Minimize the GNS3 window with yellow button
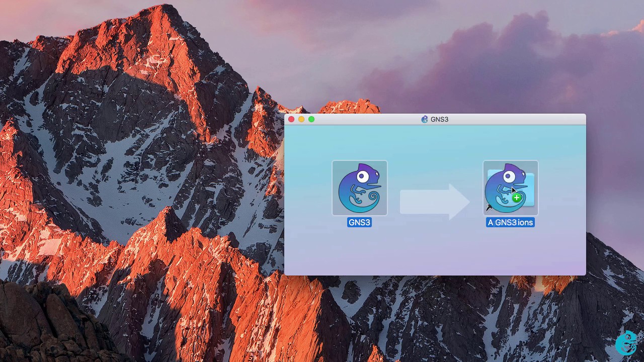644x362 pixels. tap(301, 119)
